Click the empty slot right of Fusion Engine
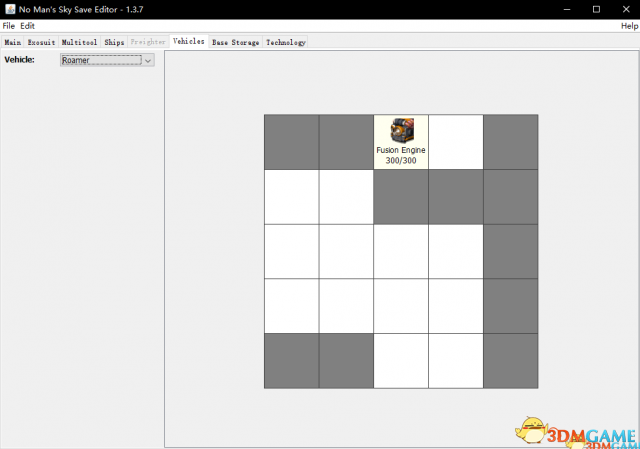The width and height of the screenshot is (640, 449). (x=456, y=142)
